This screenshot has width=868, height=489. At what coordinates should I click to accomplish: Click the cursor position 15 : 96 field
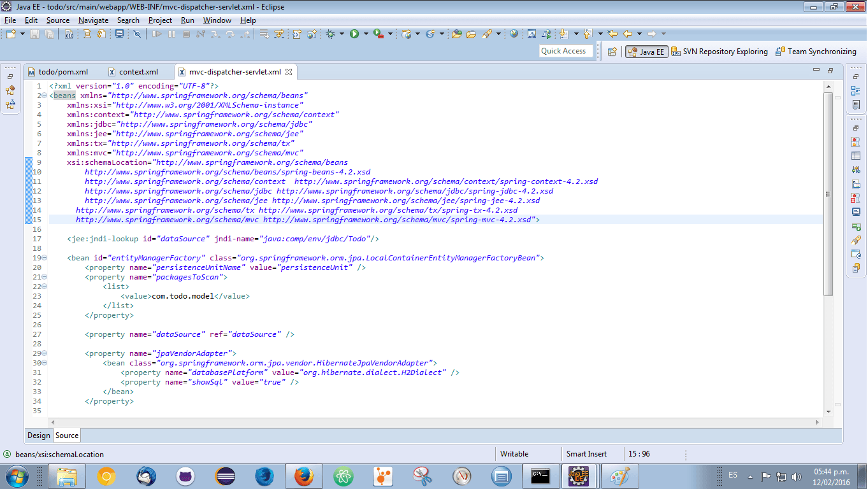coord(653,454)
